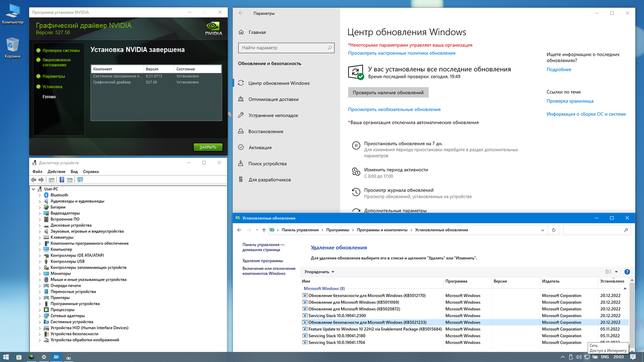The image size is (644, 362).
Task: Click the update history icon
Action: [x=356, y=192]
